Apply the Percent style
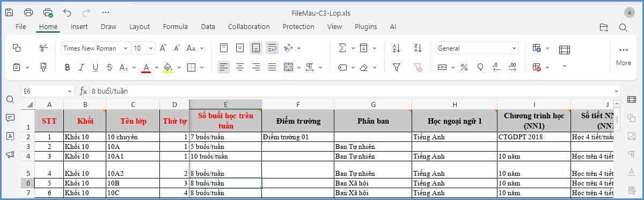 tap(464, 67)
